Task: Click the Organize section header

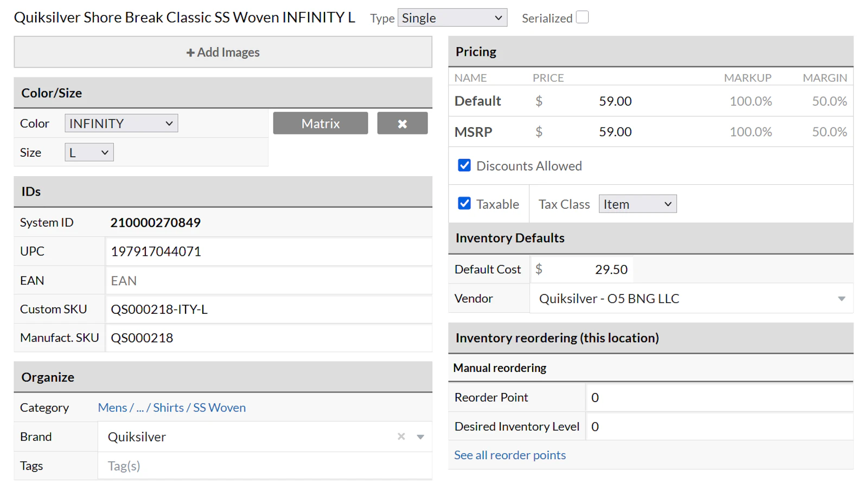Action: (x=223, y=377)
